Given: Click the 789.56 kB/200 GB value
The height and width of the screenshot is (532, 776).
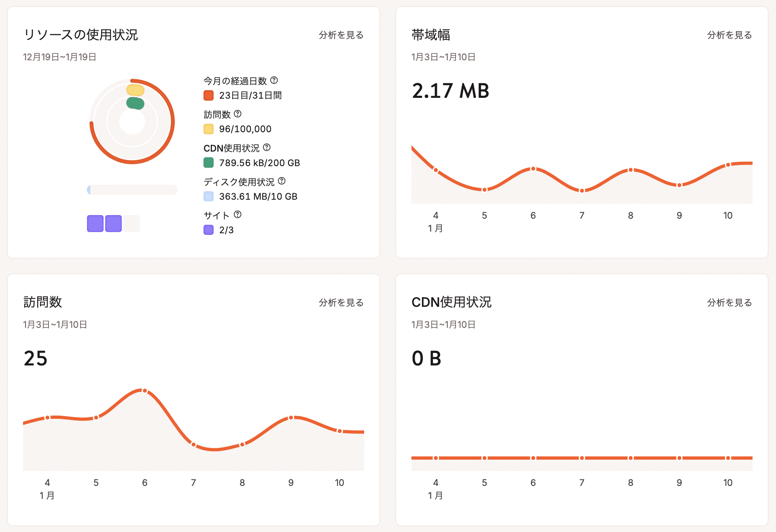Looking at the screenshot, I should pos(259,163).
